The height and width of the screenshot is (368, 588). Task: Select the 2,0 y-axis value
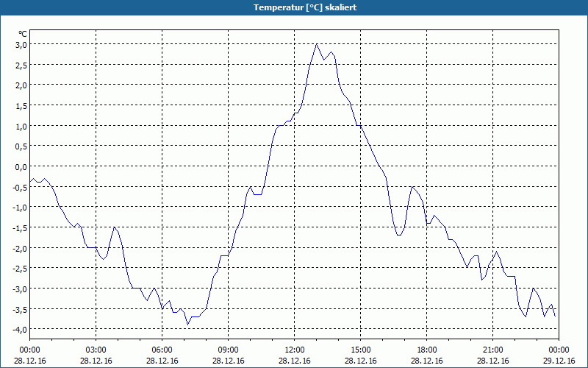[21, 85]
